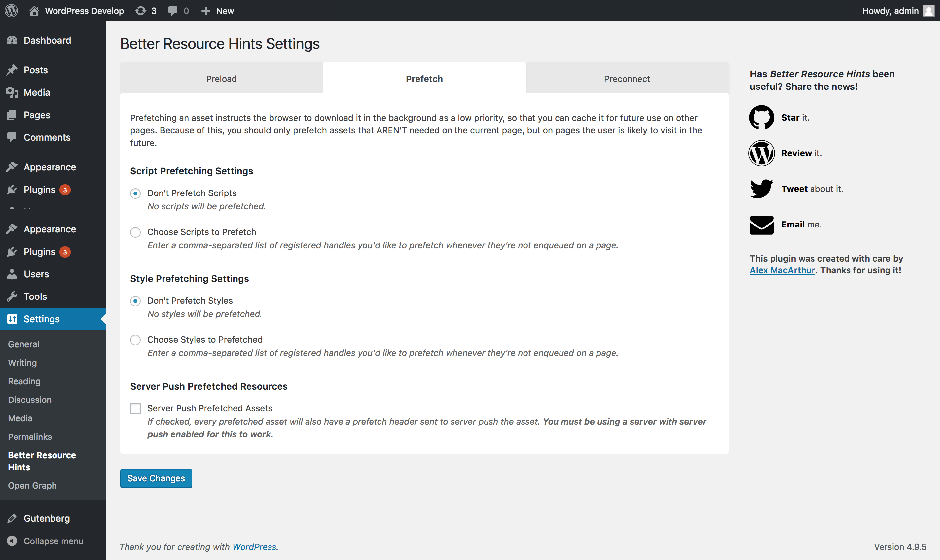
Task: Click the 'No styles will be prefetched.' description
Action: [x=204, y=314]
